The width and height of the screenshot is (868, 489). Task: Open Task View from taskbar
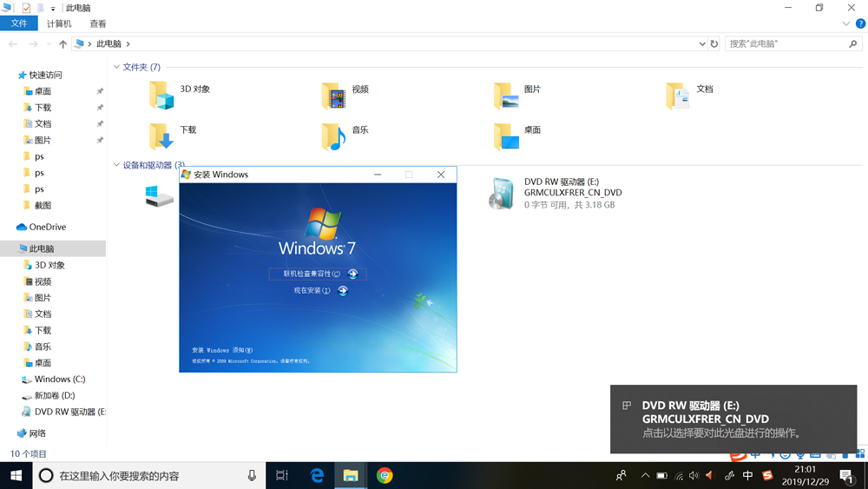coord(282,476)
